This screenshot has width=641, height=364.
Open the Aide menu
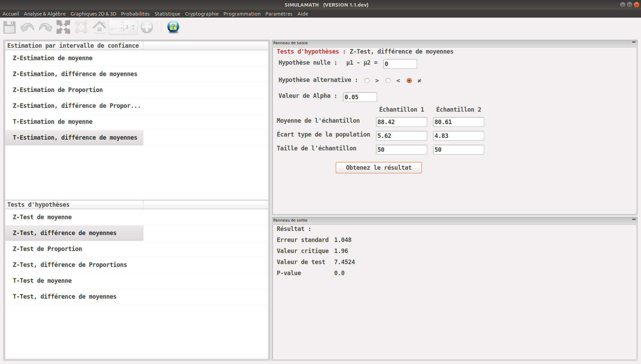pyautogui.click(x=303, y=14)
